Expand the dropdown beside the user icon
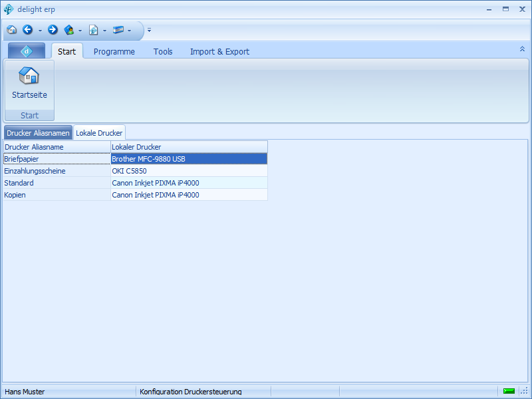Screen dimensions: 532x399 tap(80, 31)
